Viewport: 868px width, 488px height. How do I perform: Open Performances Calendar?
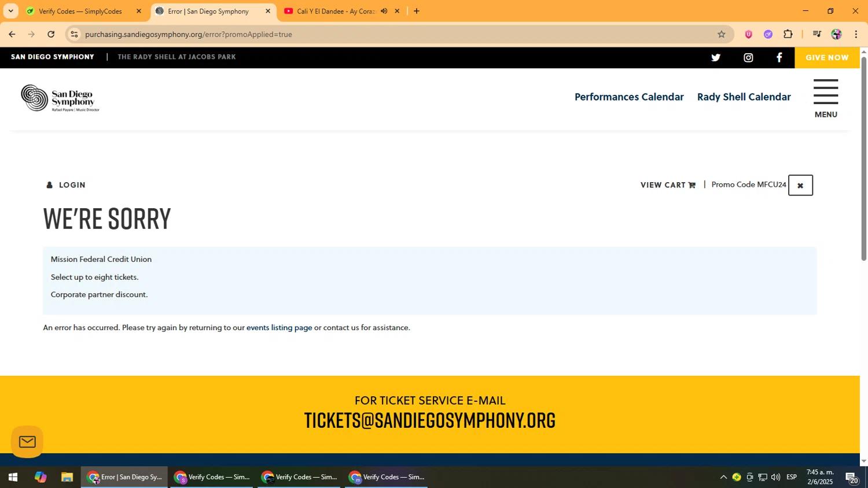tap(629, 97)
